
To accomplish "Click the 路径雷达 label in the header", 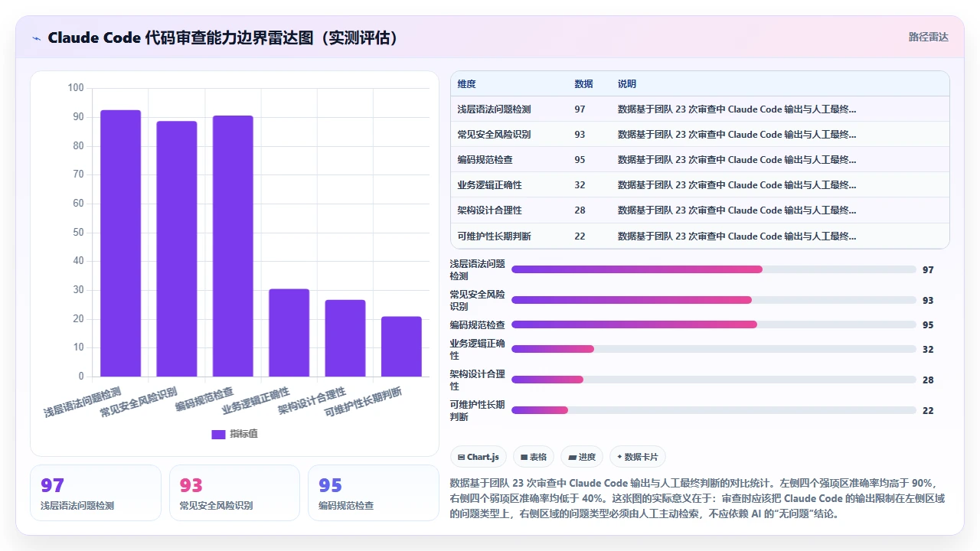I will pyautogui.click(x=929, y=37).
